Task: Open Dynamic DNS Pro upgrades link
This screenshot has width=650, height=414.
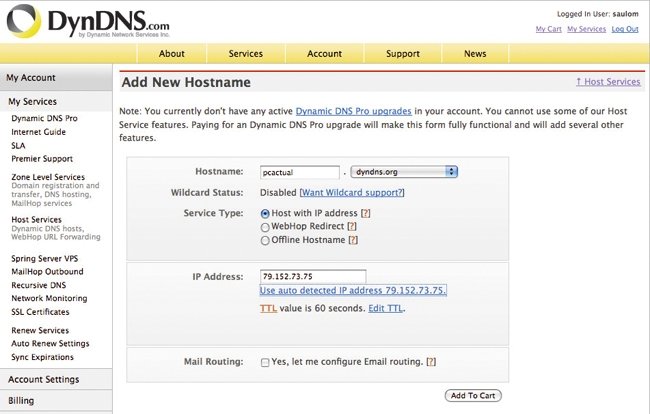Action: coord(354,111)
